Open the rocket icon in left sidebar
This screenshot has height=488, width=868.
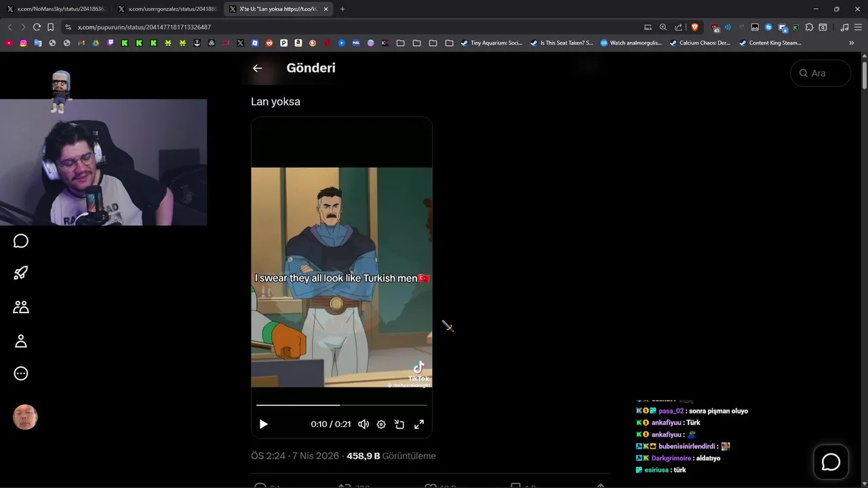pos(21,273)
